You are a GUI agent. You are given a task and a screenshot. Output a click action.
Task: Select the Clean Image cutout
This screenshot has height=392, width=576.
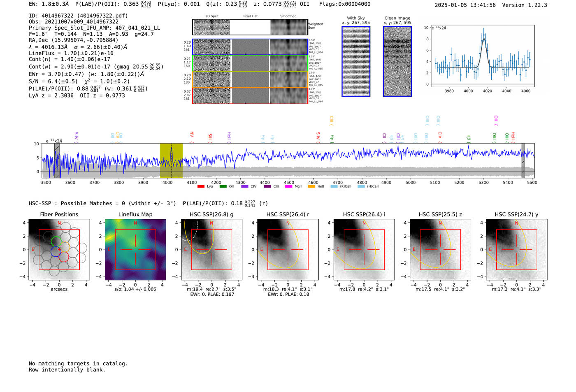point(397,61)
